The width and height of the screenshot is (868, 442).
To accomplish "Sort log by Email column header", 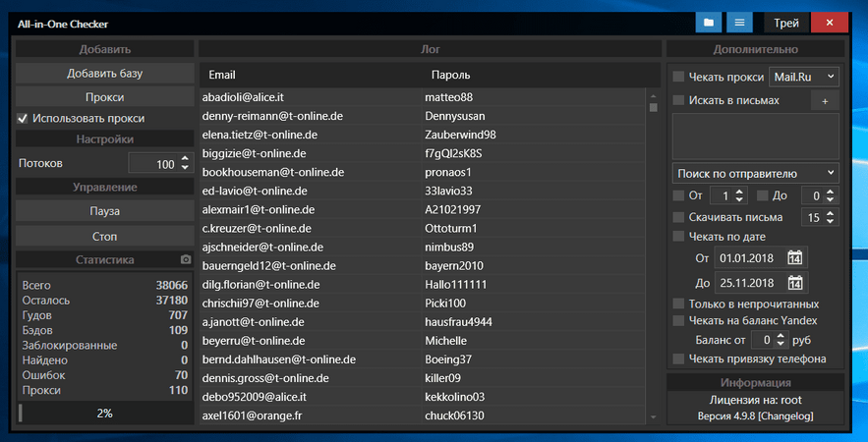I will tap(222, 76).
